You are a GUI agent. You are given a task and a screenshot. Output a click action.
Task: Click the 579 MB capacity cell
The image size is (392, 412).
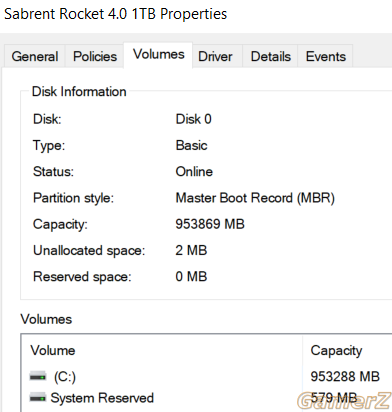click(x=334, y=397)
